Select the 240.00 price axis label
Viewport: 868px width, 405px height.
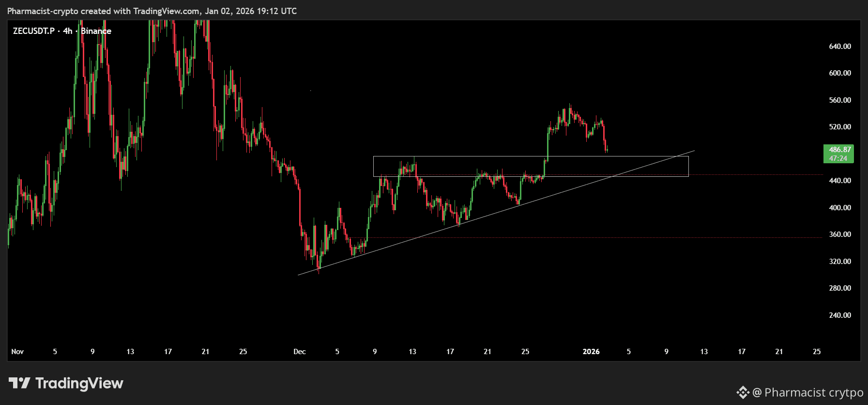click(x=840, y=315)
